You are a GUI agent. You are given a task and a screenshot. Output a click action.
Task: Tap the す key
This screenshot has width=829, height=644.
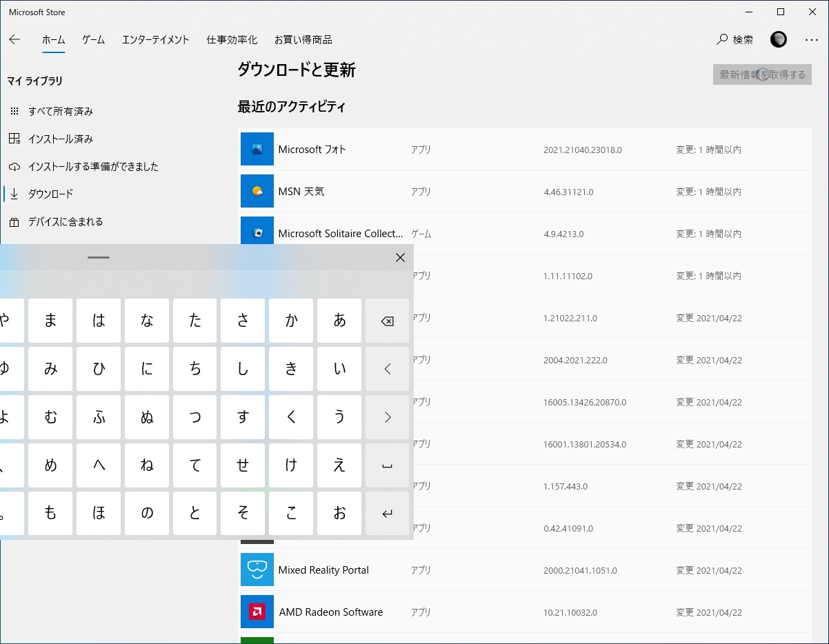click(x=243, y=417)
